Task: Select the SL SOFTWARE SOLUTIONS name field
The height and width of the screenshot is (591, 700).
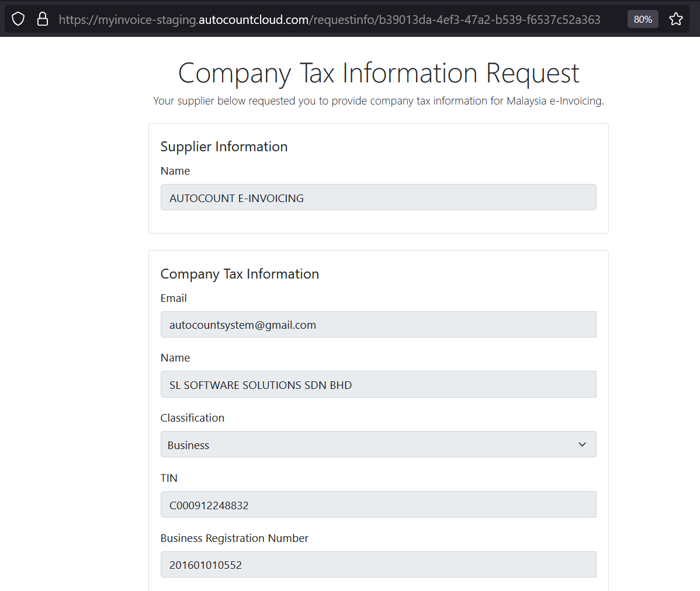Action: point(378,385)
